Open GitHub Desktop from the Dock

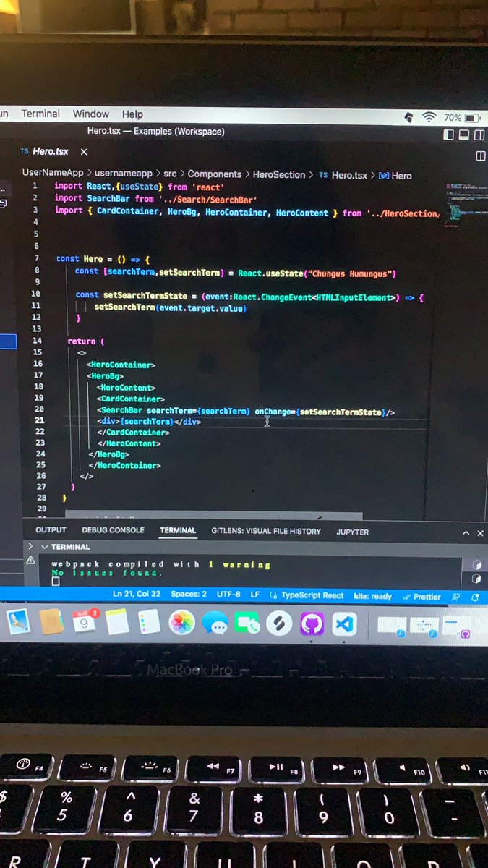(312, 624)
